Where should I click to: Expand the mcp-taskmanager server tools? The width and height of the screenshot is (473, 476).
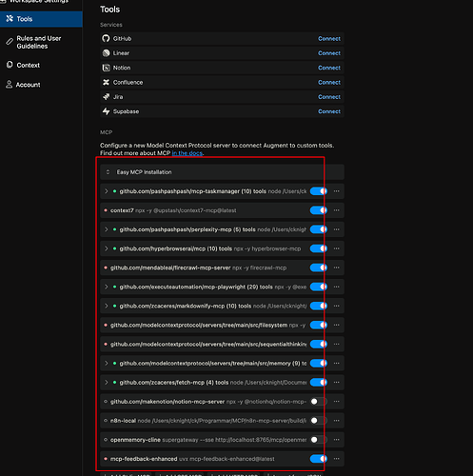[x=107, y=191]
